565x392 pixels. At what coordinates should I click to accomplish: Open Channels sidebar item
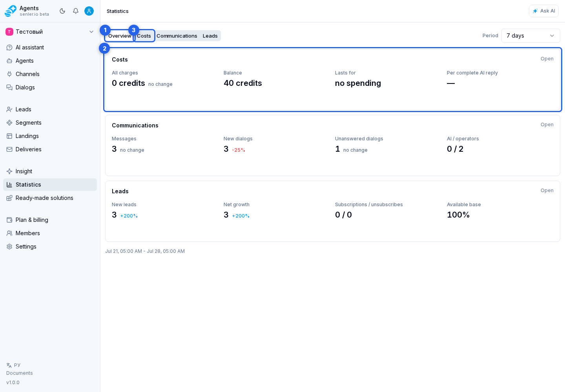point(50,74)
